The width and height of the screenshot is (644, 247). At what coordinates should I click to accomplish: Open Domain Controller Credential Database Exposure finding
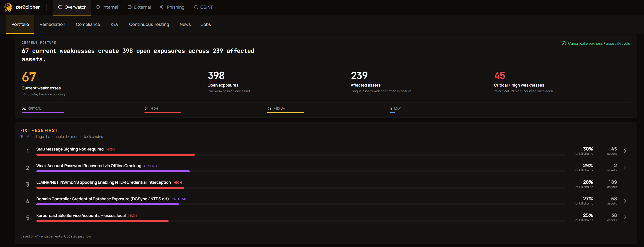(103, 199)
